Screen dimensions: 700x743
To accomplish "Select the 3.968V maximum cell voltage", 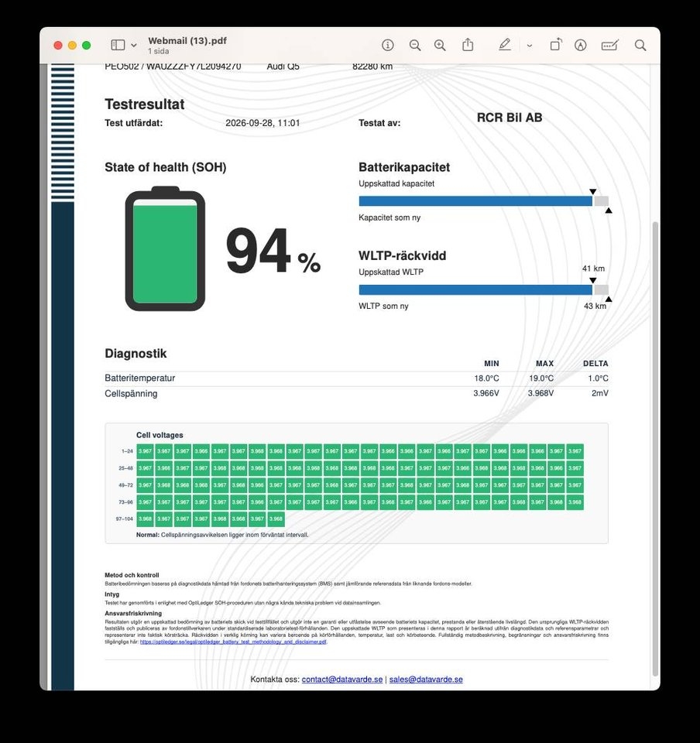I will point(540,393).
